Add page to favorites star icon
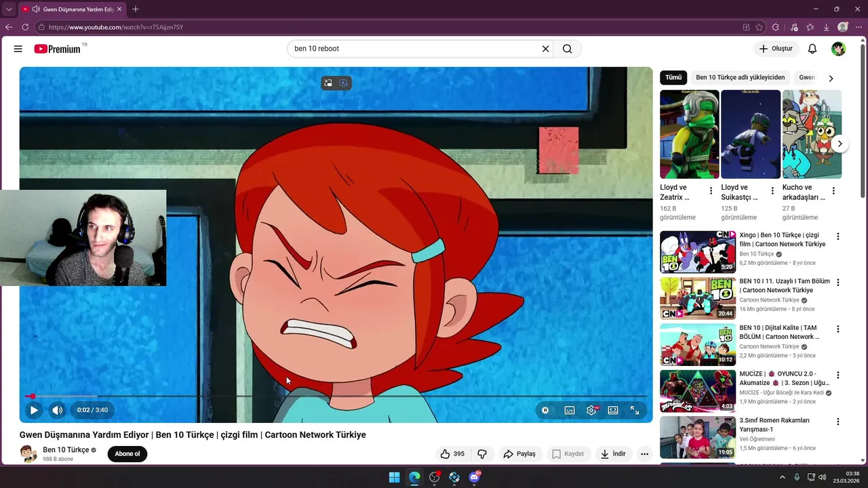The image size is (868, 488). point(759,27)
